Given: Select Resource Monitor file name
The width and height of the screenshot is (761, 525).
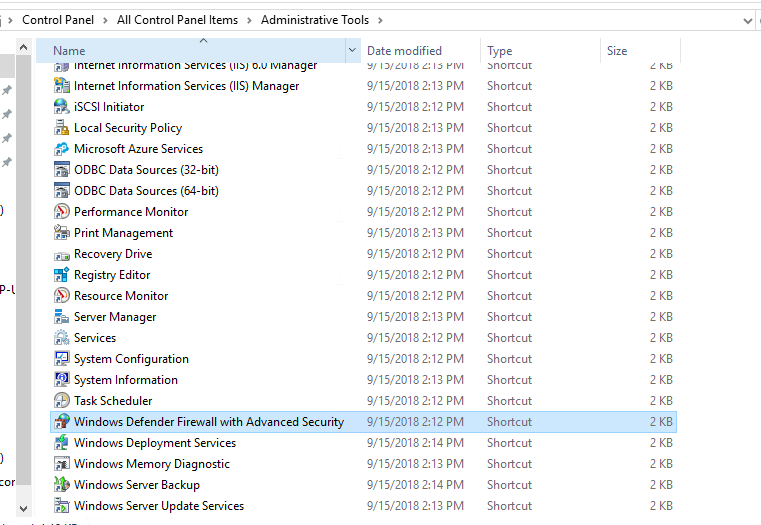Looking at the screenshot, I should pyautogui.click(x=121, y=296).
